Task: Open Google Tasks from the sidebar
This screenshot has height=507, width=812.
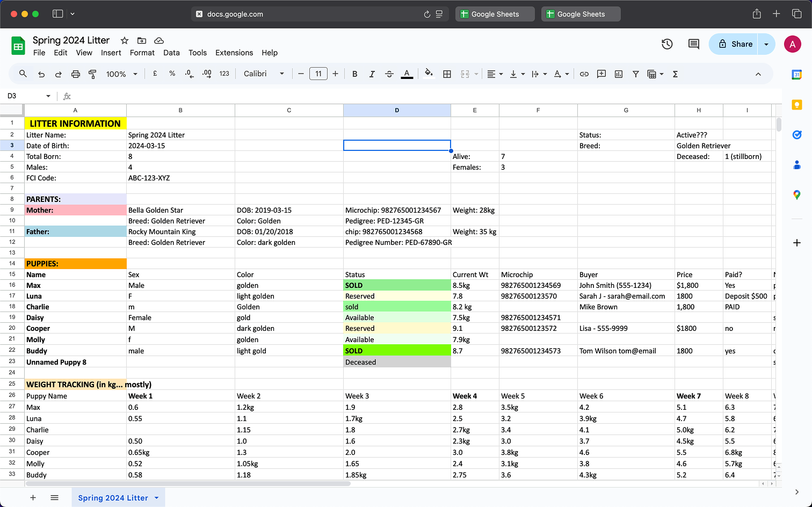Action: 797,135
